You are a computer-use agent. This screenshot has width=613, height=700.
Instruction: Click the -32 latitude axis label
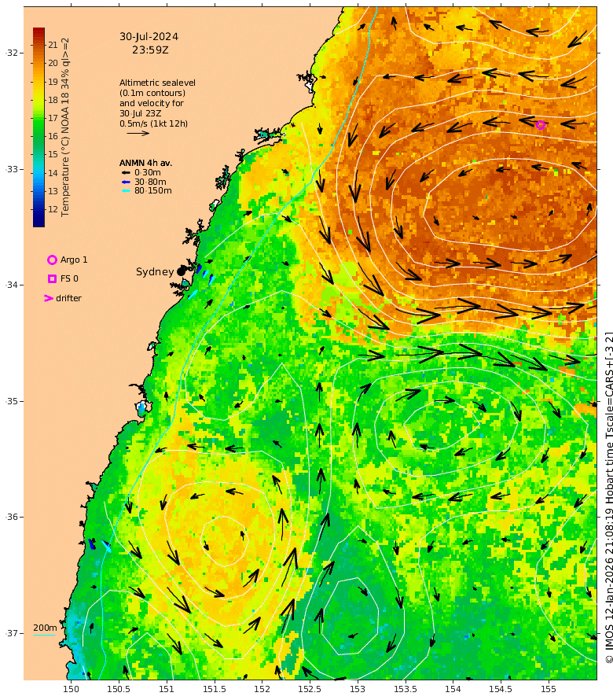[x=13, y=53]
